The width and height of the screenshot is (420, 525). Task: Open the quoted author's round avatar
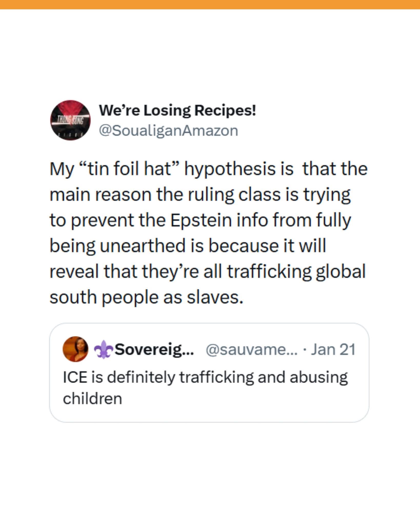click(75, 349)
